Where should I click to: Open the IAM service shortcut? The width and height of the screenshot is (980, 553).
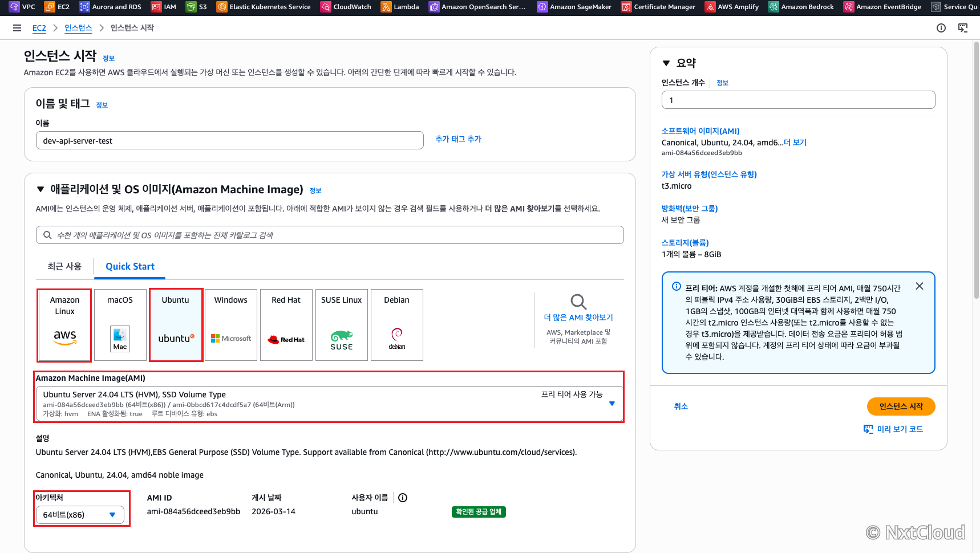point(164,7)
